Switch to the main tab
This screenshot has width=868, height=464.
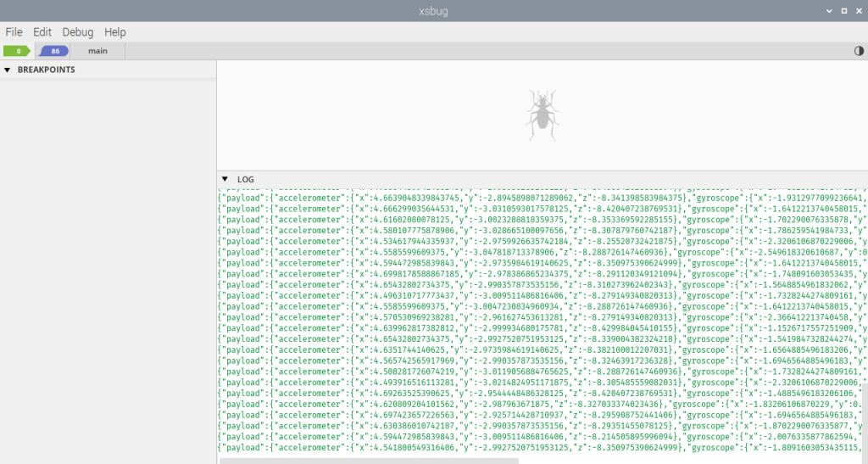97,51
